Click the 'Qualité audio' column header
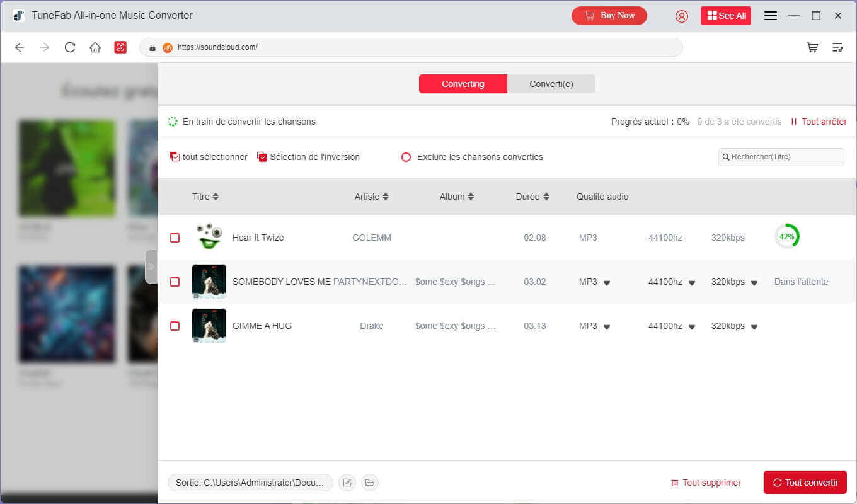 (x=602, y=197)
